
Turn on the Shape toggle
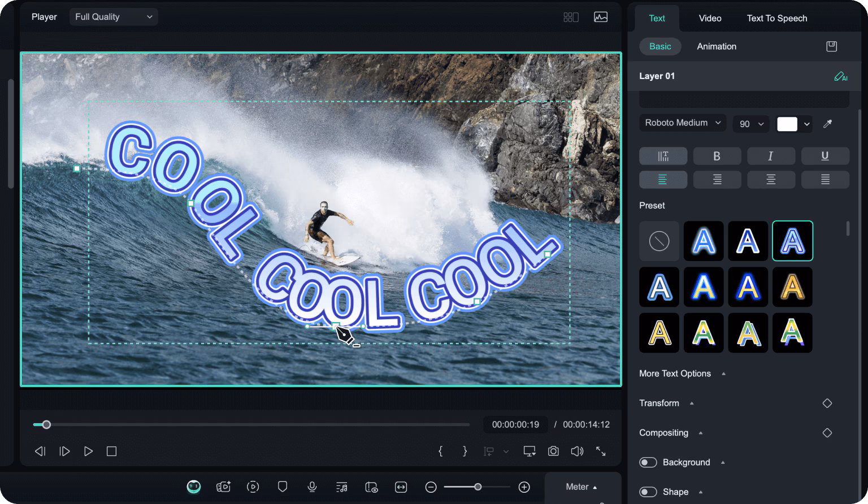[648, 492]
